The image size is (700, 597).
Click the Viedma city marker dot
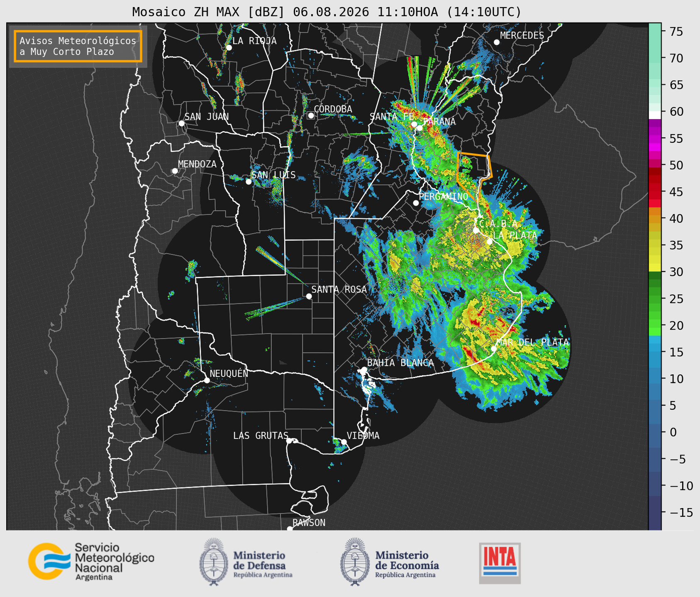pyautogui.click(x=344, y=442)
